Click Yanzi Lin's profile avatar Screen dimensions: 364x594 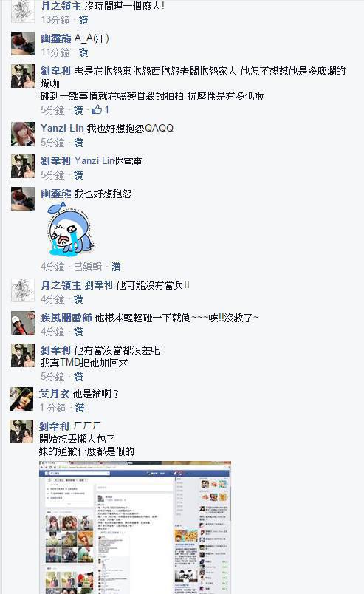[22, 134]
